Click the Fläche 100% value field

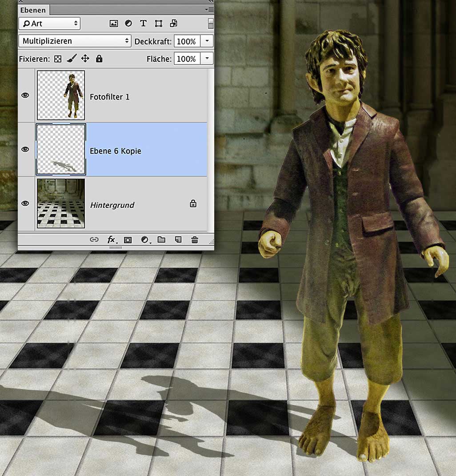point(187,59)
